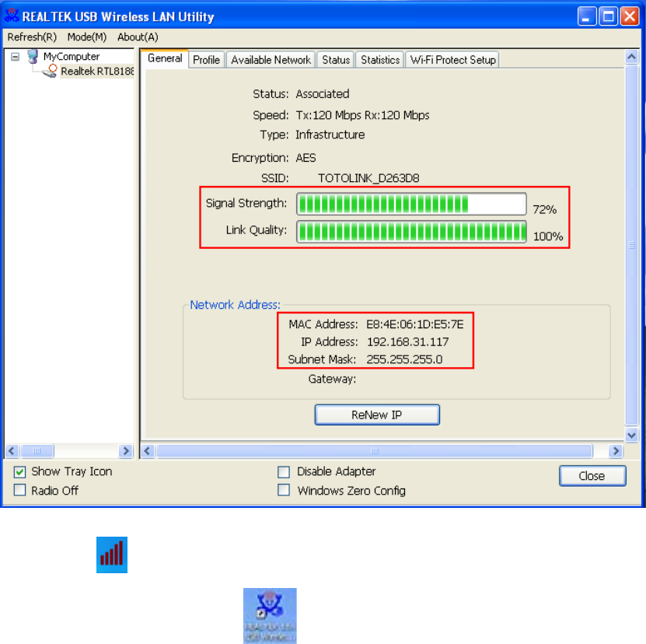Screen dimensions: 646x644
Task: Minimize the Realtek utility window
Action: coord(587,16)
